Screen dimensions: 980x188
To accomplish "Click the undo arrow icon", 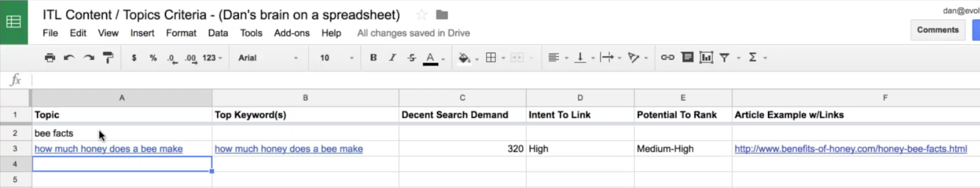I will point(69,58).
